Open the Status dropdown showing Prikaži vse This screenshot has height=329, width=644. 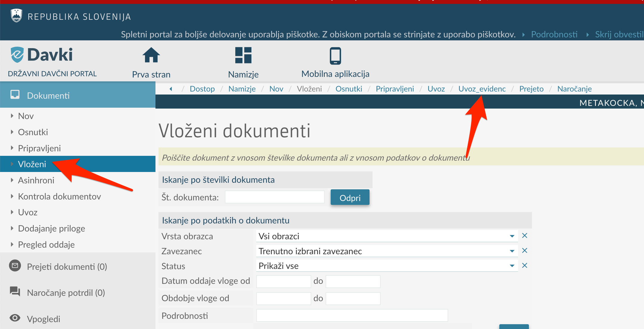pyautogui.click(x=512, y=266)
